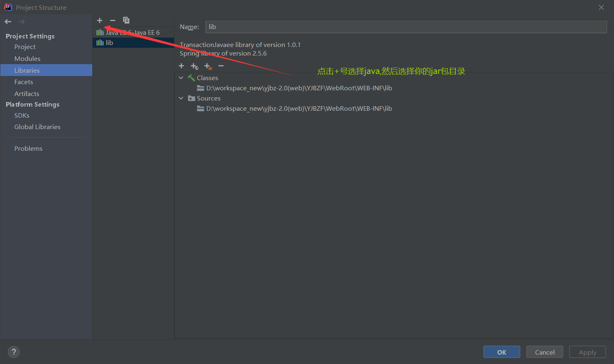Go back with the left arrow
Viewport: 614px width, 364px height.
[x=8, y=22]
